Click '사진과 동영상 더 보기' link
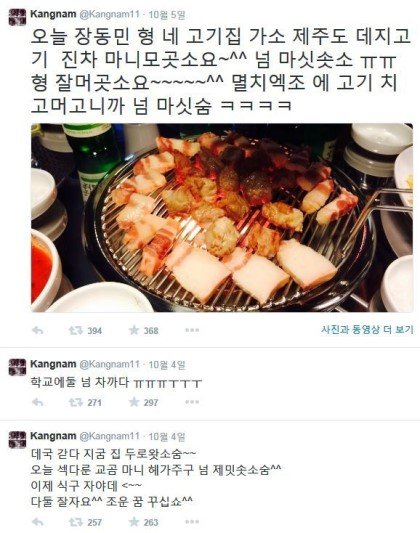Image resolution: width=420 pixels, height=533 pixels. (x=367, y=329)
